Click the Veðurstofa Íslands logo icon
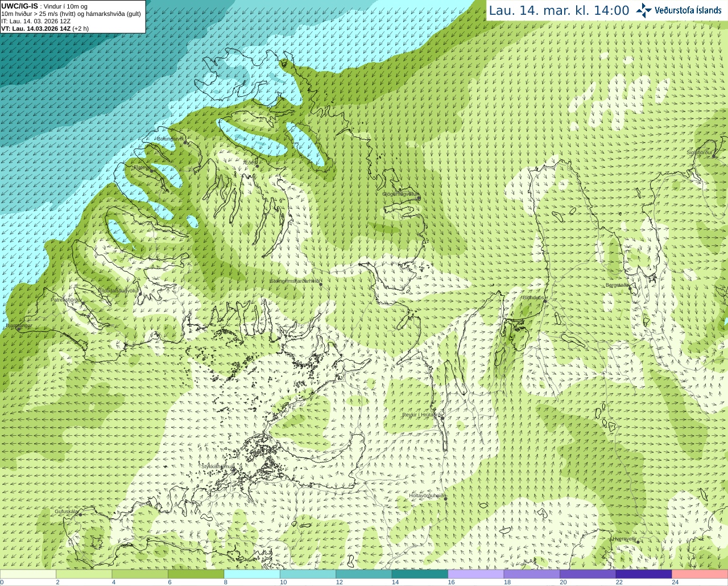Viewport: 728px width, 586px height. (x=644, y=10)
